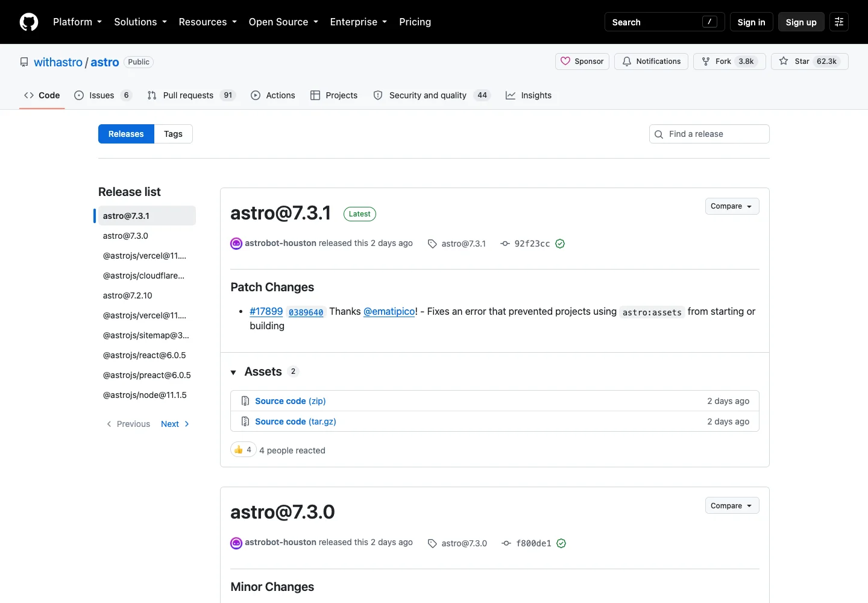868x603 pixels.
Task: Click the tag icon next to astro@7.3.0
Action: click(432, 543)
